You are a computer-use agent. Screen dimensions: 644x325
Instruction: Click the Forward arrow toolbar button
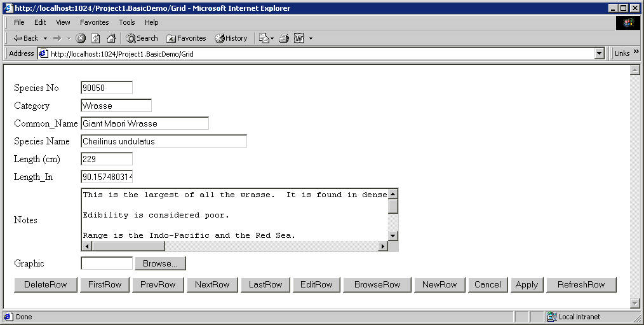tap(57, 38)
